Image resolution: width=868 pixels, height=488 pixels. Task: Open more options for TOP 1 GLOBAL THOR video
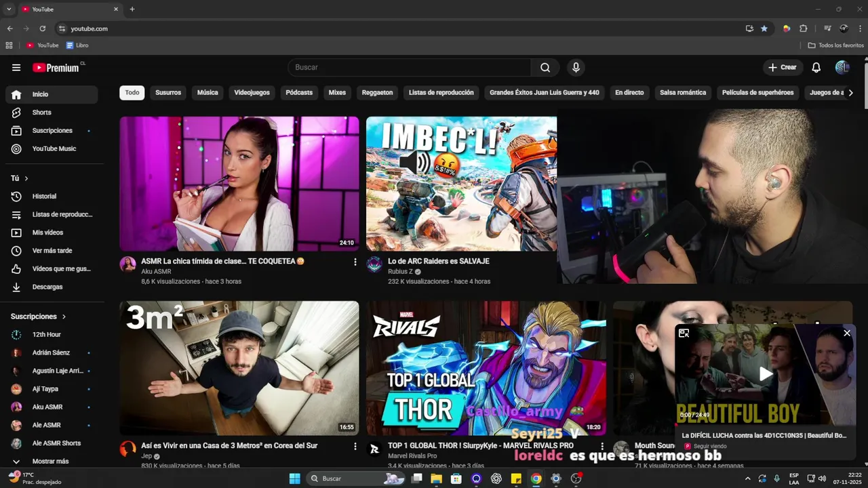pyautogui.click(x=601, y=446)
